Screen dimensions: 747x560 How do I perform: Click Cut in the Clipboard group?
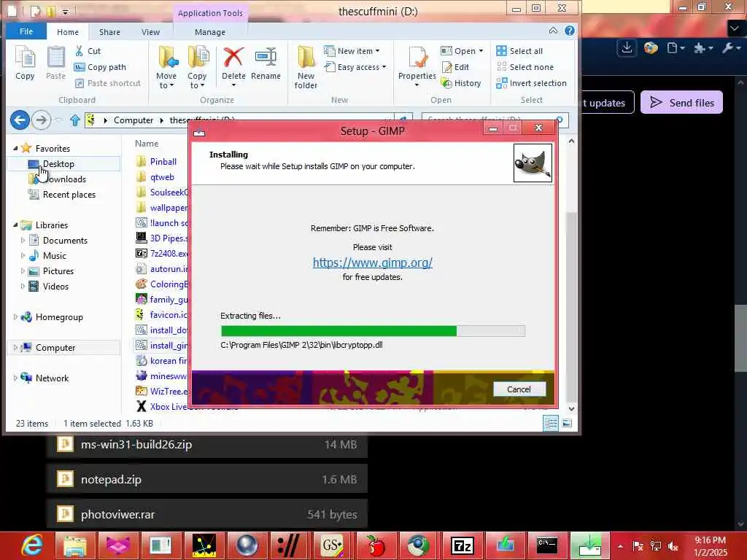[88, 51]
